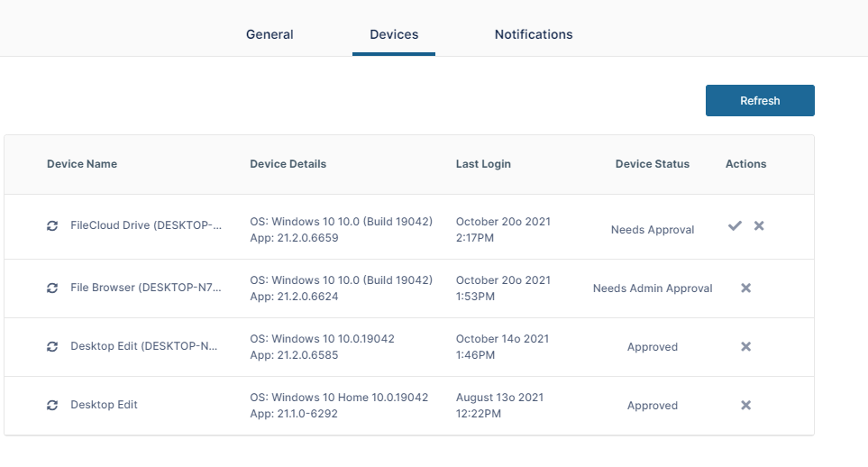The width and height of the screenshot is (868, 467).
Task: Remove the last Desktop Edit device
Action: pyautogui.click(x=745, y=406)
